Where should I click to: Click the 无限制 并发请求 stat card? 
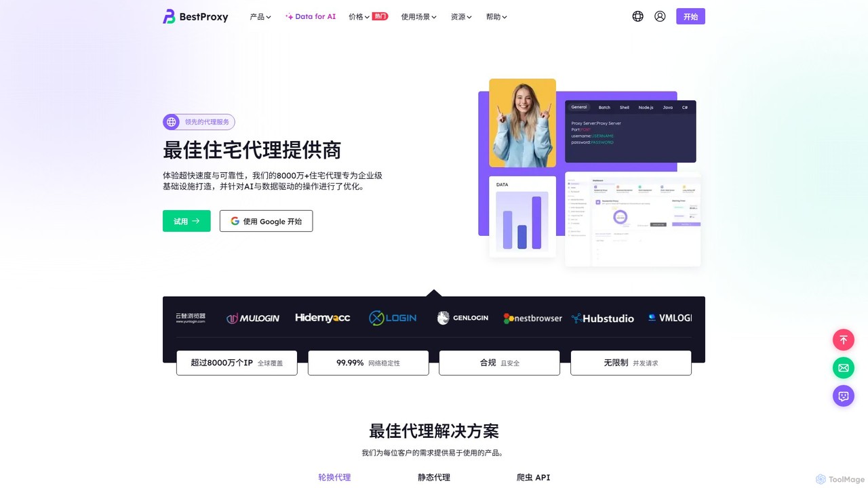click(x=631, y=363)
